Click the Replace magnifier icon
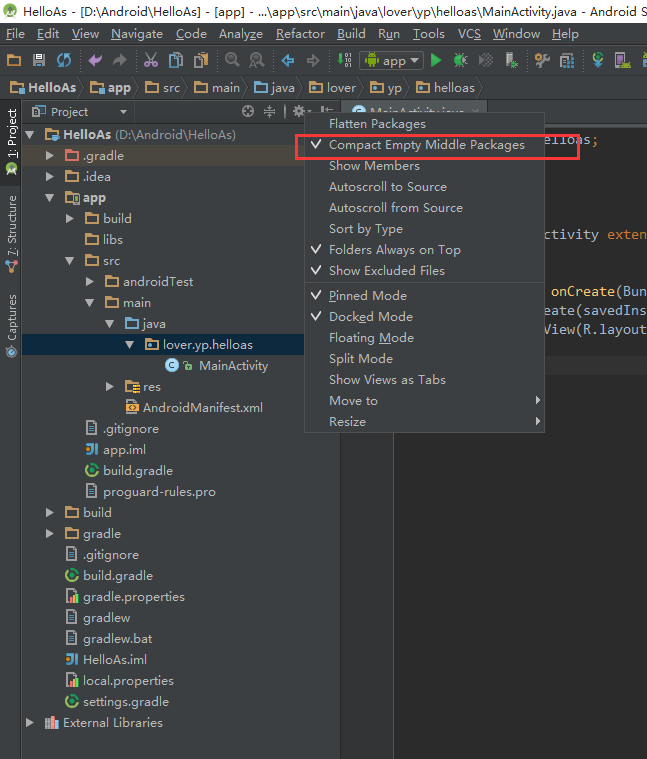The height and width of the screenshot is (759, 647). (x=256, y=61)
